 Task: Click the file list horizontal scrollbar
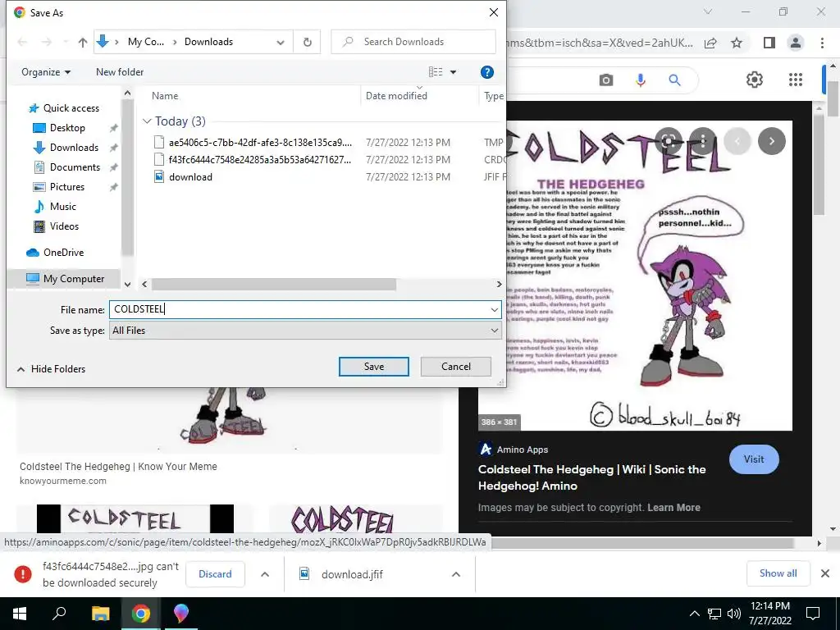click(x=274, y=285)
